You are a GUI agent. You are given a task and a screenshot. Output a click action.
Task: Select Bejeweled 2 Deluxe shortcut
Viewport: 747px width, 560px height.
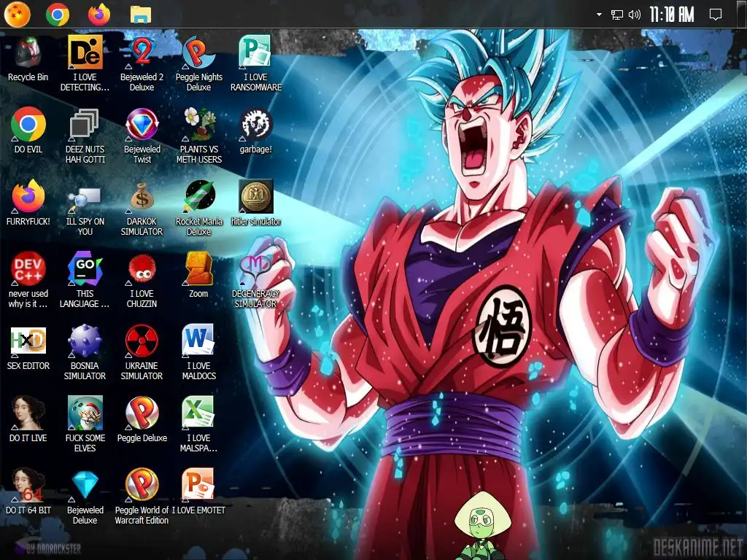coord(142,63)
